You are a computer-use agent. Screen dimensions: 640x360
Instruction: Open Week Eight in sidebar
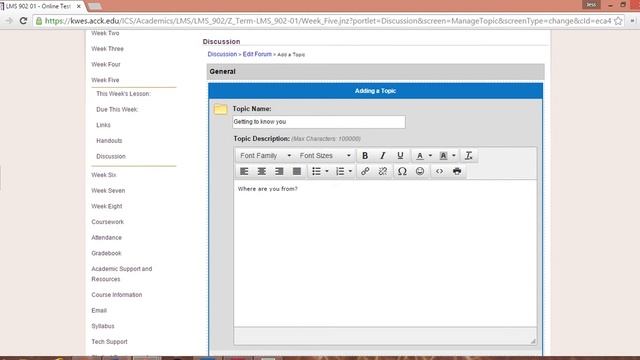coord(107,206)
